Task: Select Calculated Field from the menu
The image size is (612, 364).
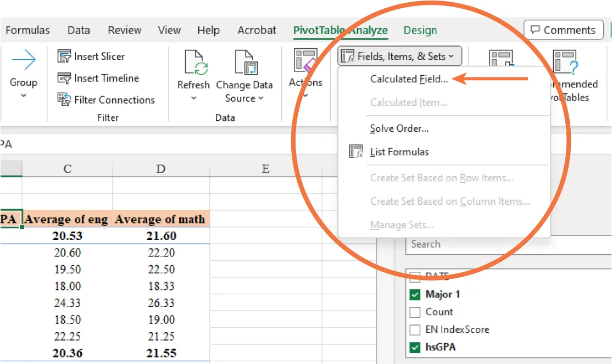Action: click(x=409, y=79)
